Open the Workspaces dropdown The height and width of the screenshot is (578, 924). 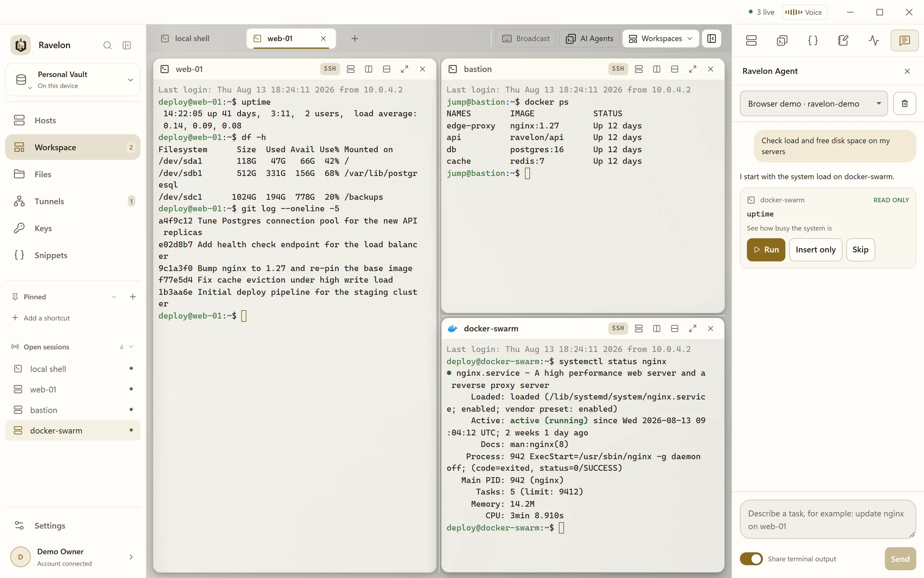click(x=661, y=39)
